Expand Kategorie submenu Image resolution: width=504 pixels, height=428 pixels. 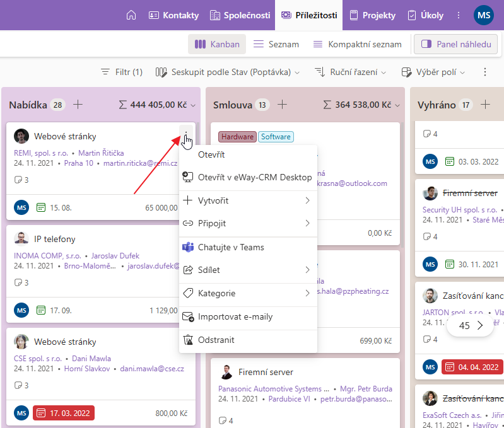click(x=248, y=293)
